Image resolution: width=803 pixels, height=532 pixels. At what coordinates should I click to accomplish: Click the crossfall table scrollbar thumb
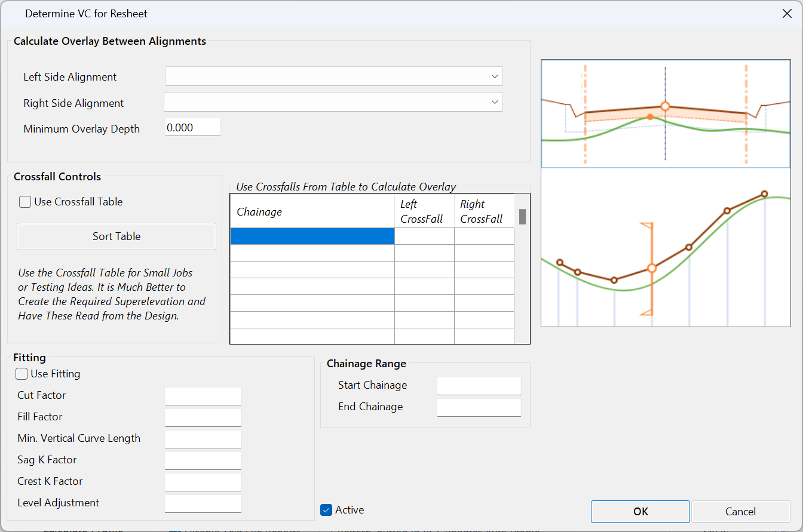click(x=522, y=216)
